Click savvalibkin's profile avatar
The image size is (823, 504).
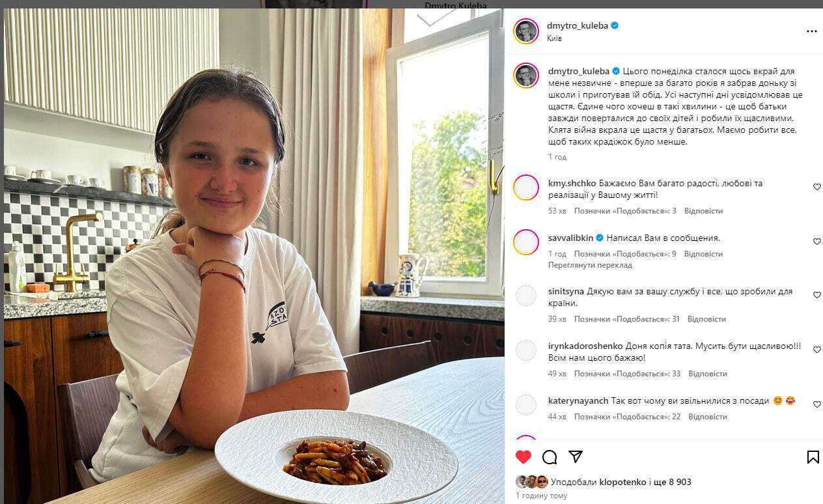click(x=526, y=242)
